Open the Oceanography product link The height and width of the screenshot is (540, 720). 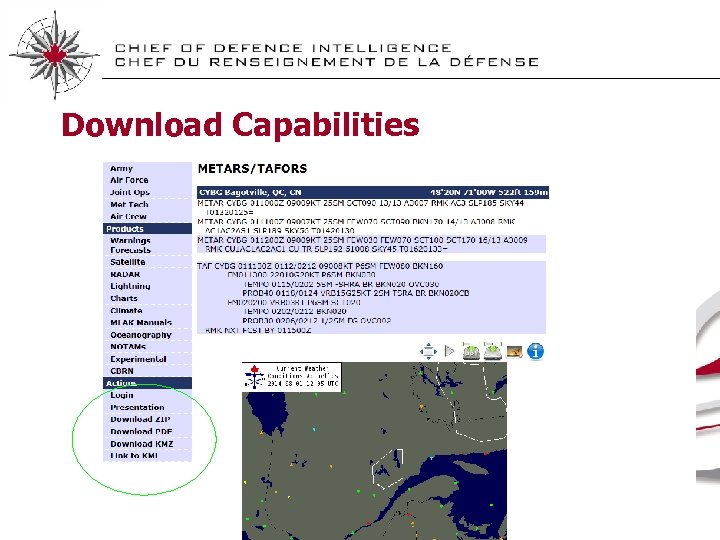[x=141, y=335]
